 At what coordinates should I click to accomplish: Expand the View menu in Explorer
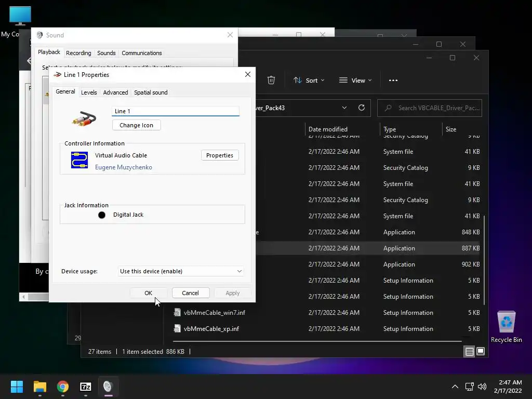pos(355,81)
